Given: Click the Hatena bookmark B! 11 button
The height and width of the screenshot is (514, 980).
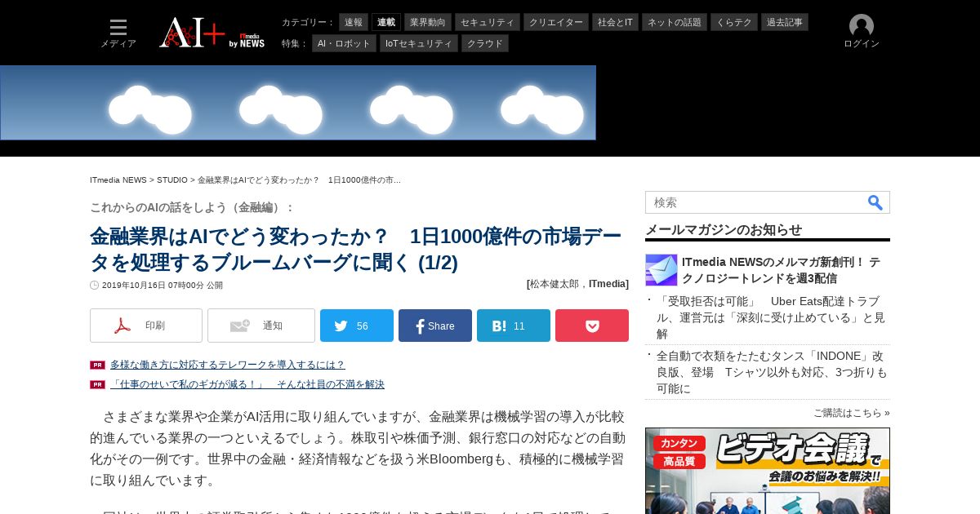Looking at the screenshot, I should [x=514, y=326].
